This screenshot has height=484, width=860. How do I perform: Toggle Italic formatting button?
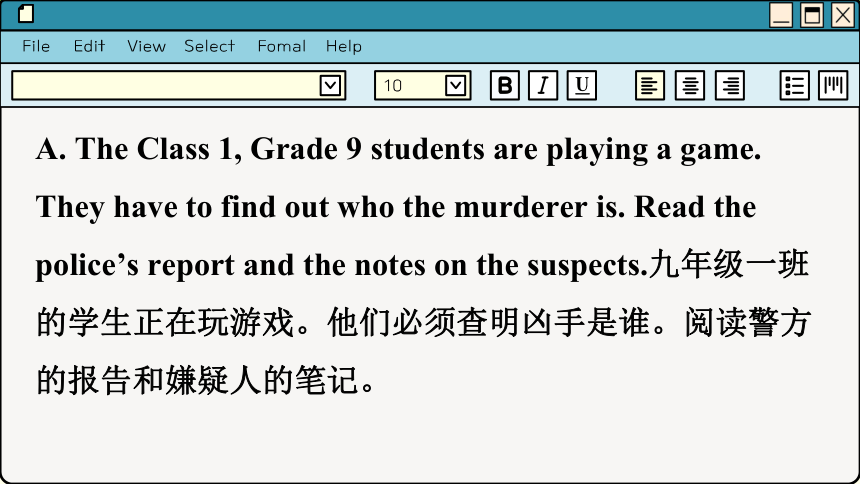[x=543, y=86]
